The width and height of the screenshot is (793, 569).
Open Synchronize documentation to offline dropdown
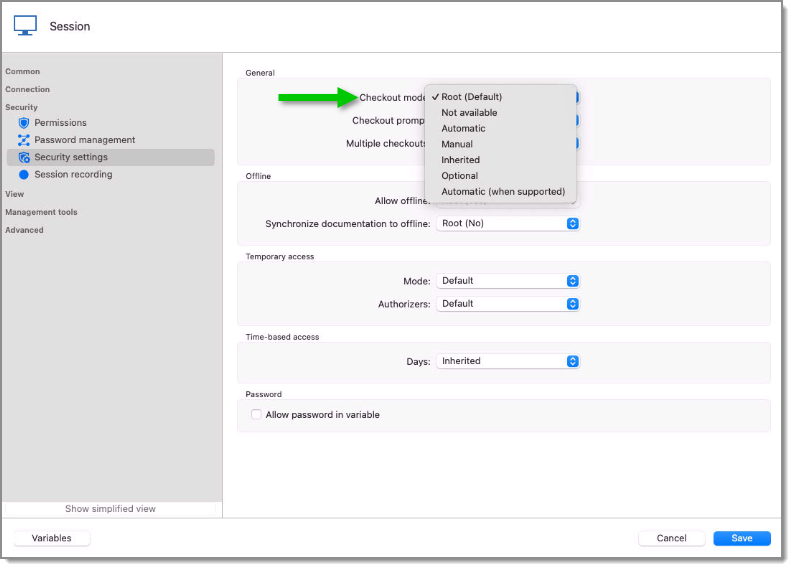[x=508, y=224]
